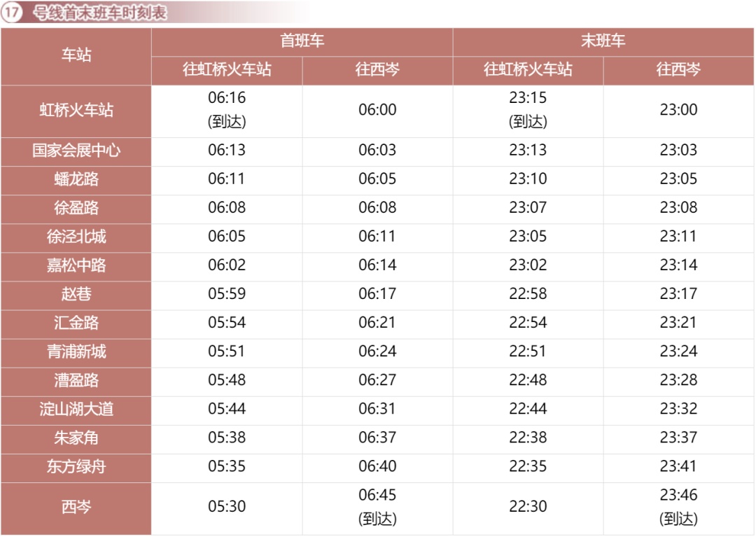
Task: Click the 东方绿舟 station name
Action: (76, 466)
